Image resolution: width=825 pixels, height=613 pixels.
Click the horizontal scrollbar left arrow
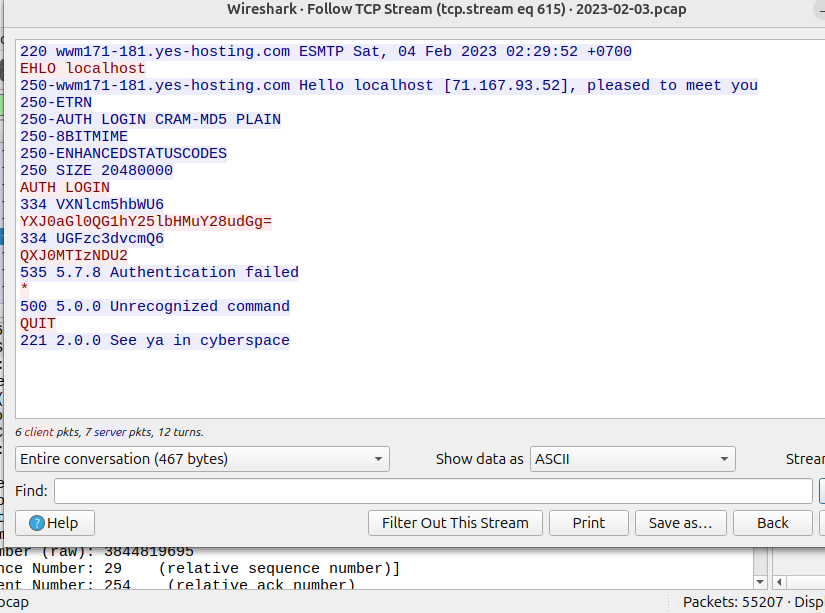click(x=779, y=581)
